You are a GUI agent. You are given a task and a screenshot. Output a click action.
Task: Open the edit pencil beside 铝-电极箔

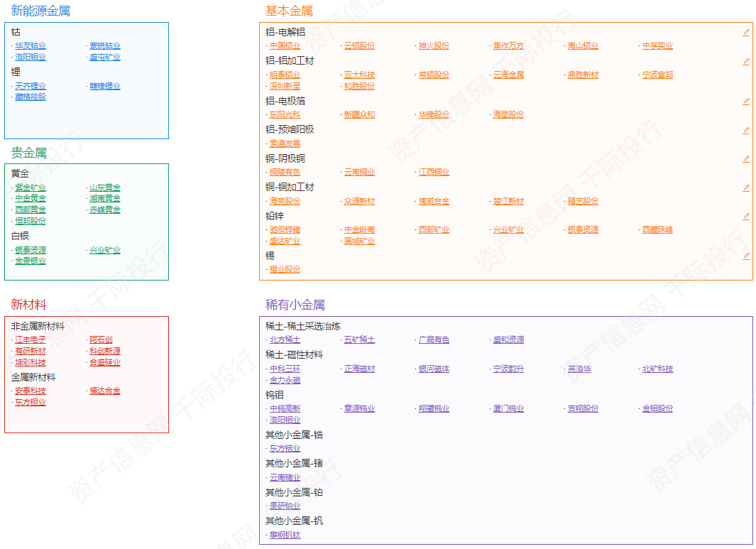point(746,102)
